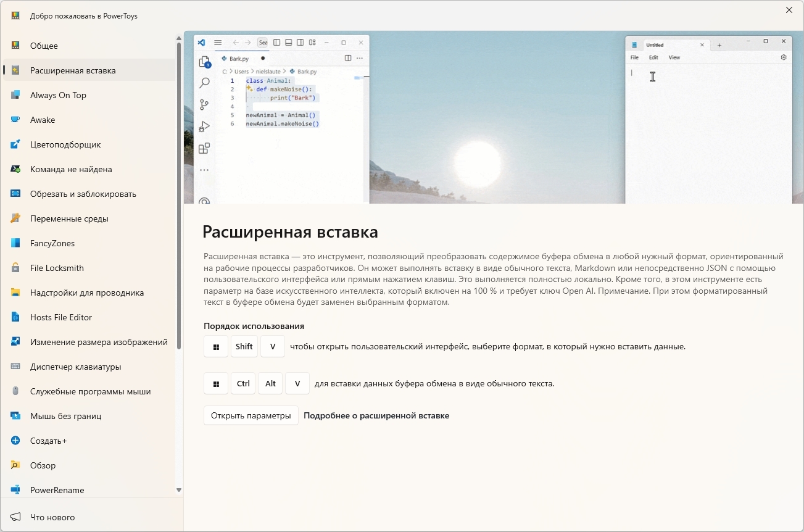Click the Расширенная вставка demo preview image
Image resolution: width=804 pixels, height=532 pixels.
(x=494, y=117)
